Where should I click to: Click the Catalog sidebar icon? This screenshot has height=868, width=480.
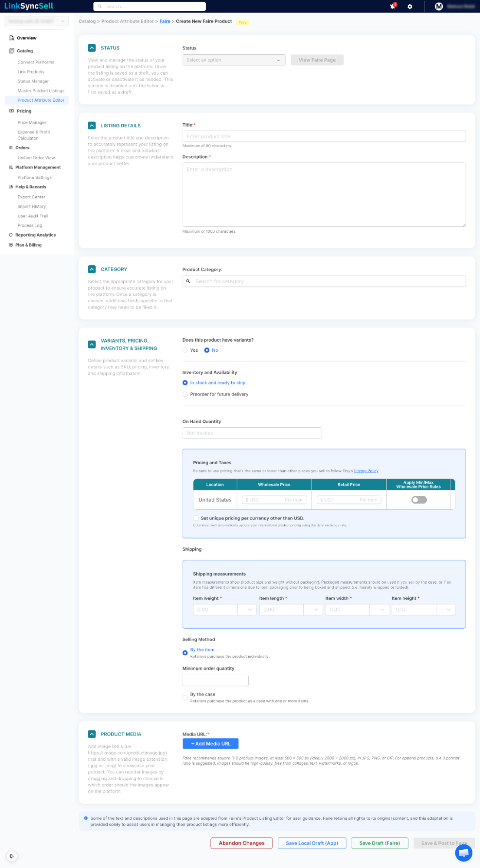(12, 51)
